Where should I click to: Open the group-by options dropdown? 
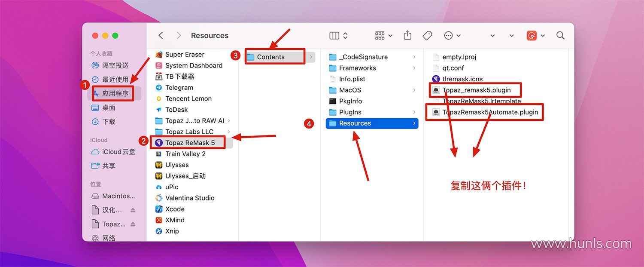coord(383,36)
